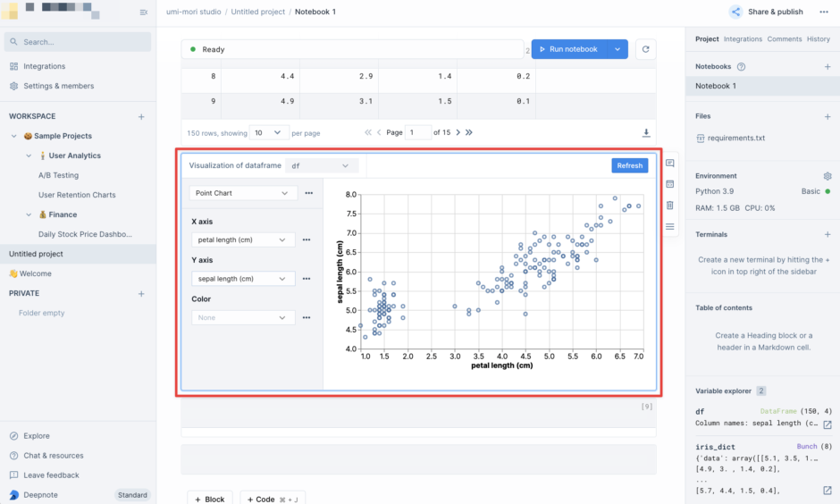Click the Refresh chart button
This screenshot has height=504, width=840.
tap(629, 165)
